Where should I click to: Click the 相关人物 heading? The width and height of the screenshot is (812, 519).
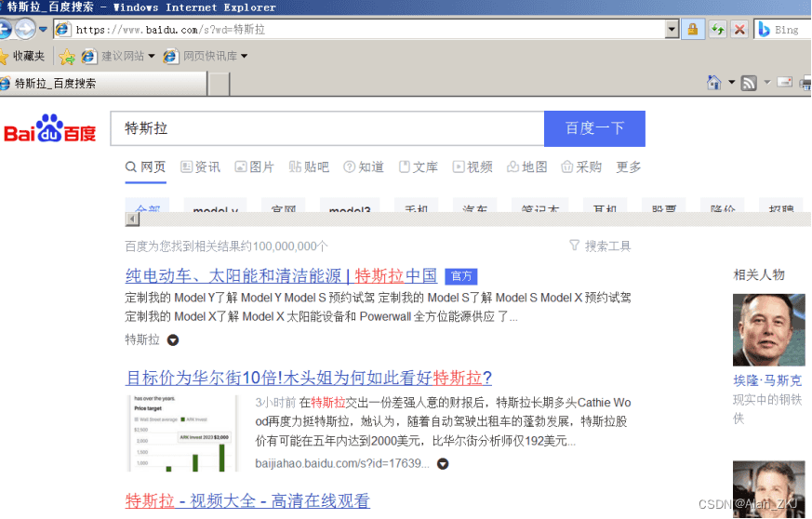click(759, 275)
